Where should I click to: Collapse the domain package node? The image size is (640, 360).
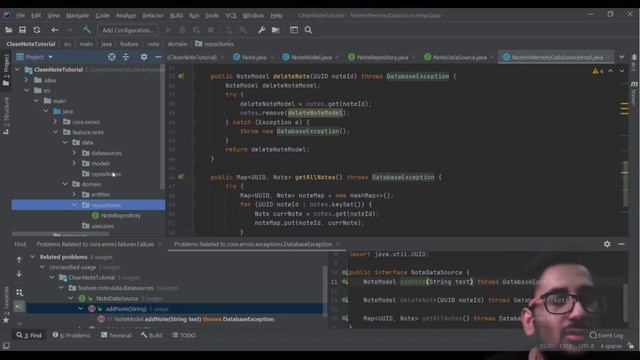click(65, 184)
